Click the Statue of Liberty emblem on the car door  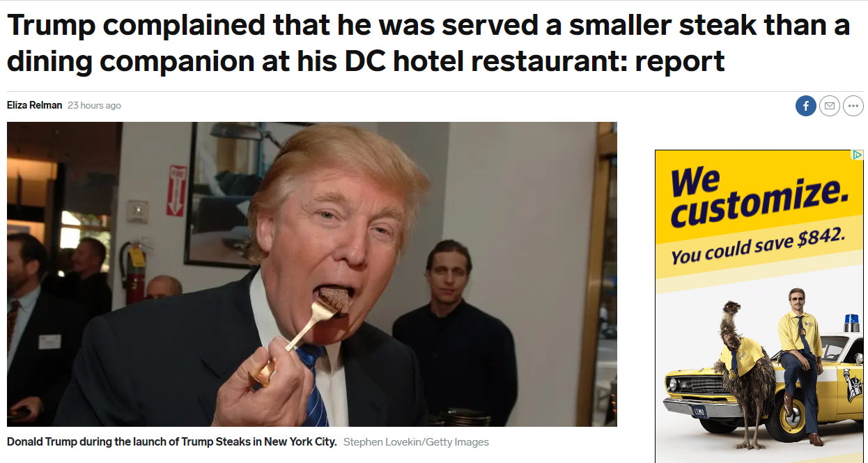pyautogui.click(x=854, y=386)
